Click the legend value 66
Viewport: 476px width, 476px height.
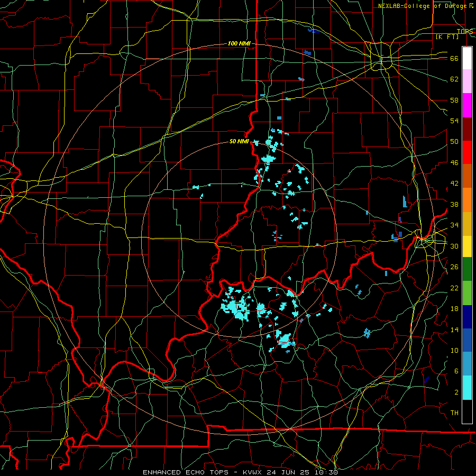(454, 59)
